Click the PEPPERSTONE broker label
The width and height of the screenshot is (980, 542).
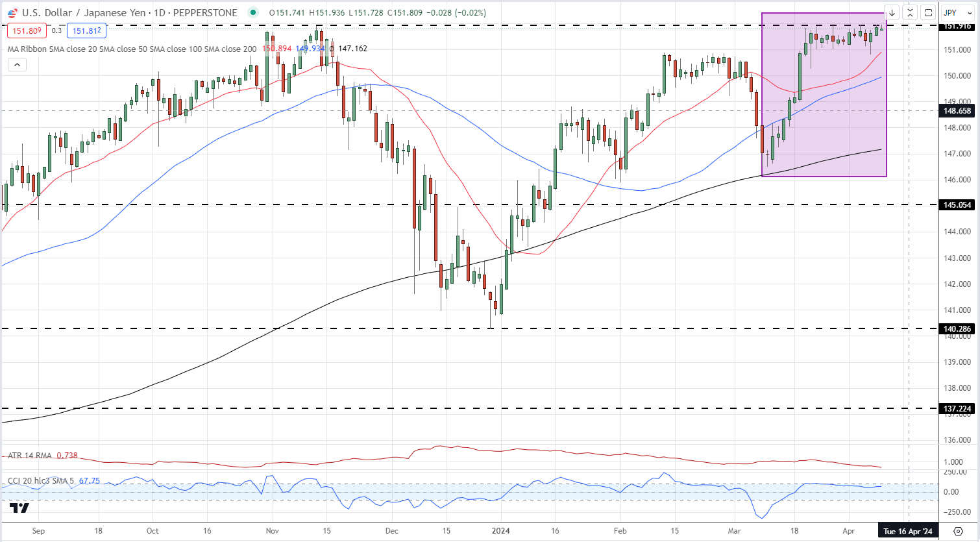click(x=205, y=13)
